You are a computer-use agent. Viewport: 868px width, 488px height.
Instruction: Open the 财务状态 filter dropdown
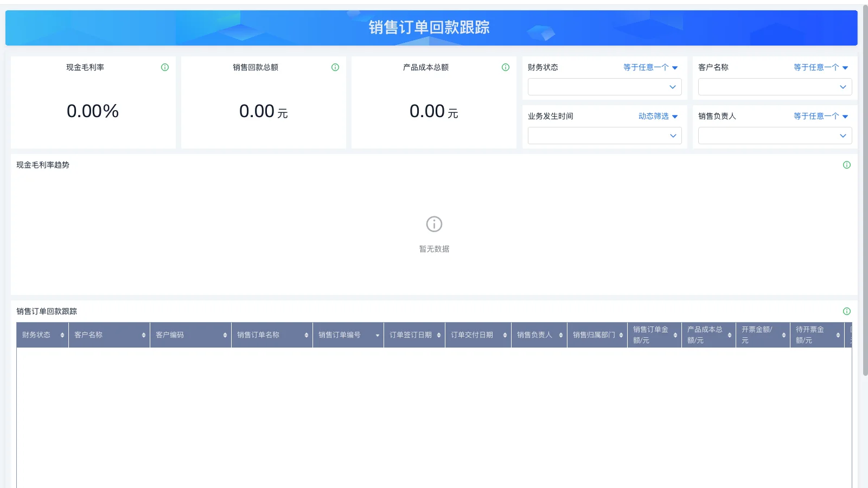pyautogui.click(x=604, y=87)
